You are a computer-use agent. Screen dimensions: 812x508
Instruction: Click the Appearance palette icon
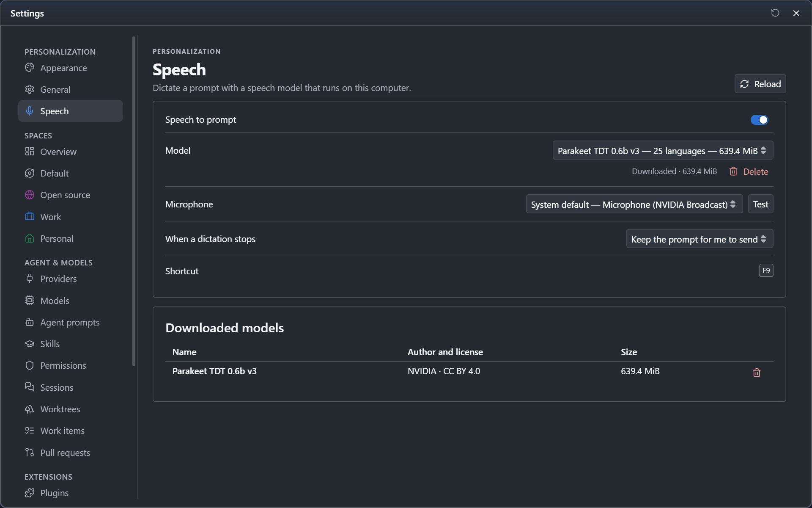[x=30, y=68]
